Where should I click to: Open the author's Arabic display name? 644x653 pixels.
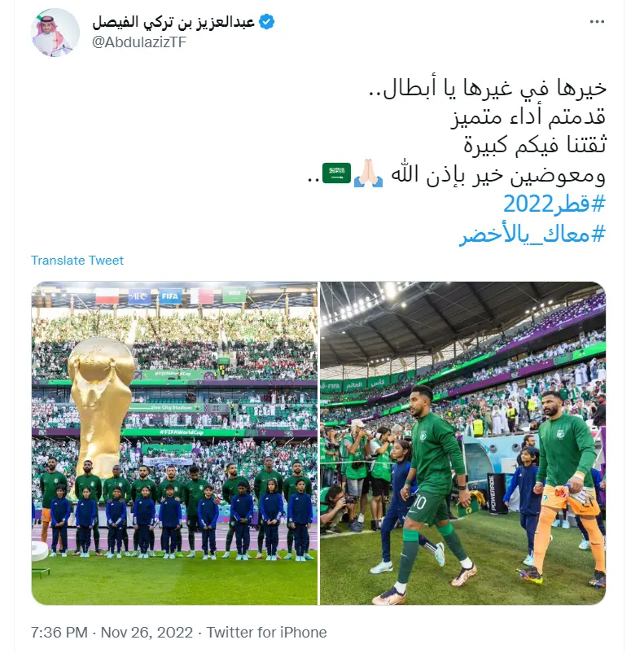pos(173,22)
